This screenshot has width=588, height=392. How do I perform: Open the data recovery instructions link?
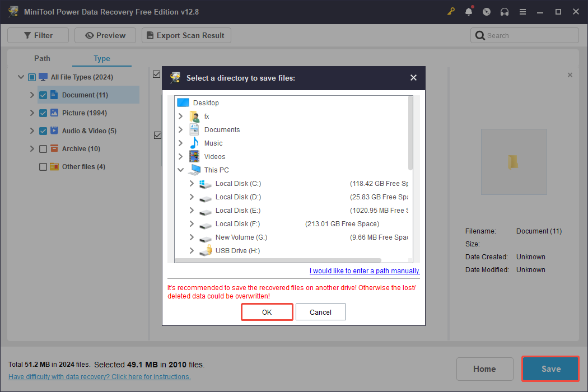click(x=99, y=376)
